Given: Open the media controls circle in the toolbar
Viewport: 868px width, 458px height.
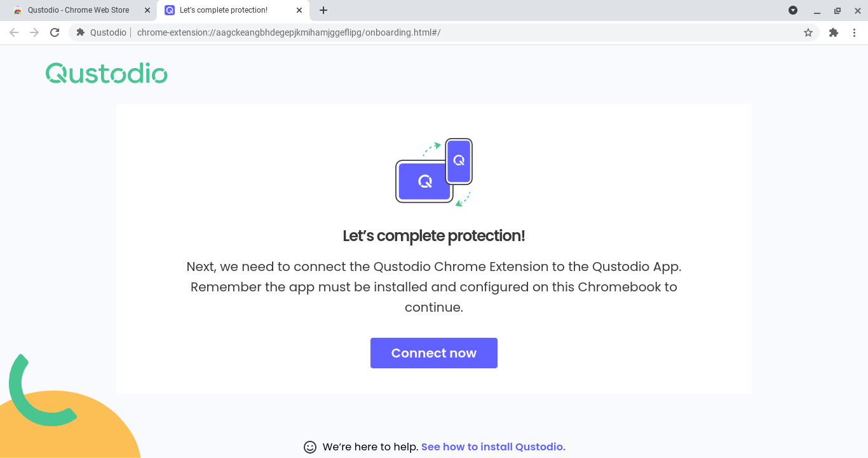Looking at the screenshot, I should [x=792, y=10].
